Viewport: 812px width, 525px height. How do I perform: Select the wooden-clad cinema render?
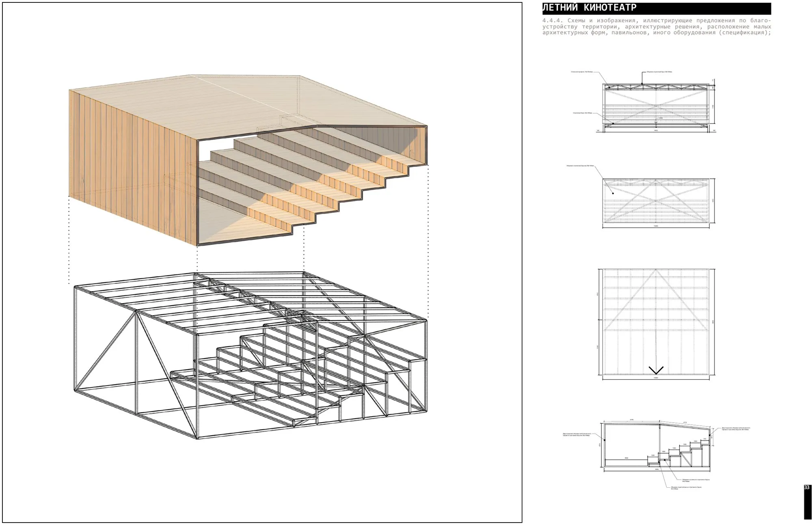(x=248, y=160)
